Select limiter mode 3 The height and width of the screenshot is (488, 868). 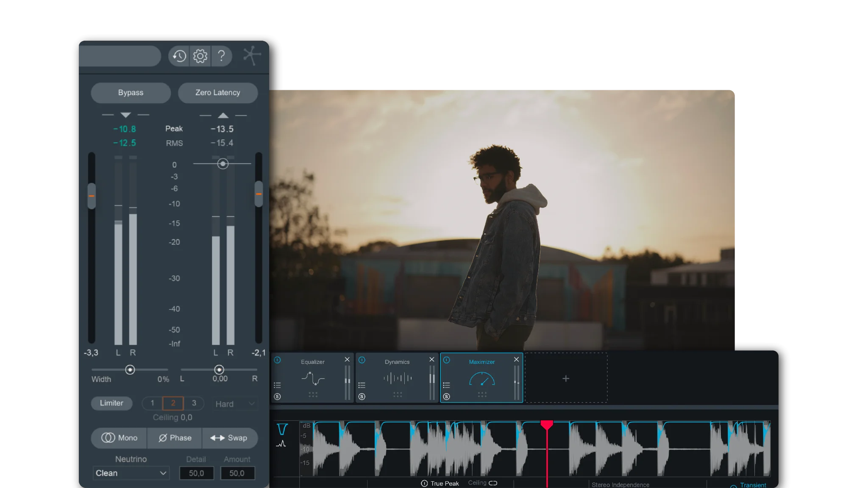194,403
